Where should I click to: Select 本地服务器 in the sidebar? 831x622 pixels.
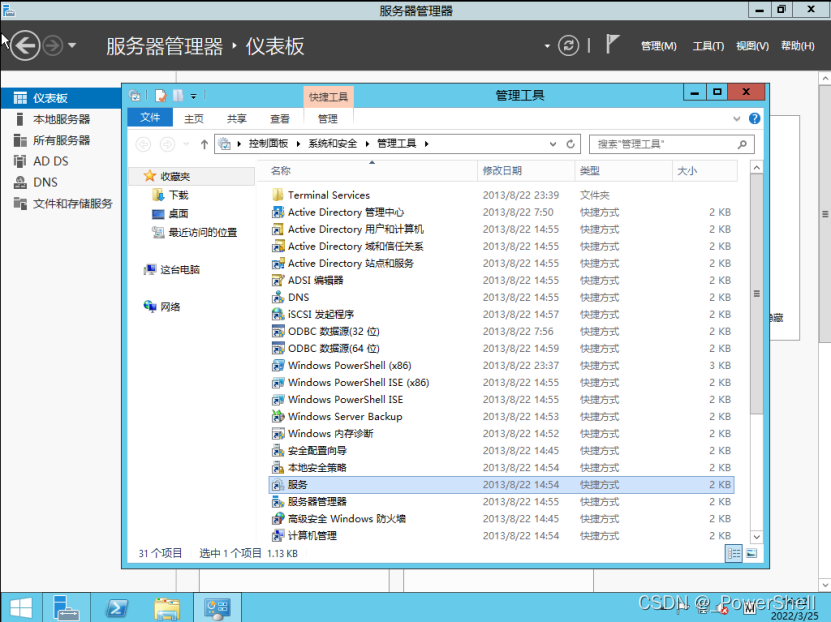pyautogui.click(x=61, y=119)
